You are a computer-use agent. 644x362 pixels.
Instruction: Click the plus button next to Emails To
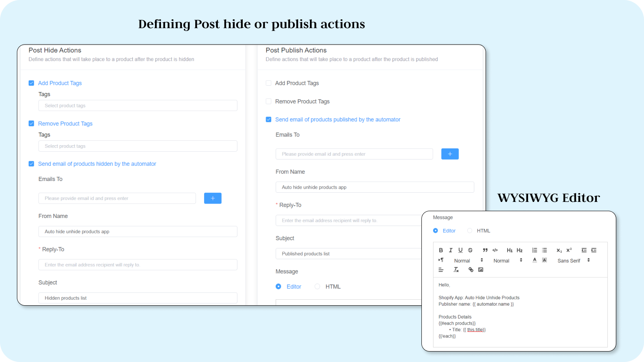coord(213,198)
